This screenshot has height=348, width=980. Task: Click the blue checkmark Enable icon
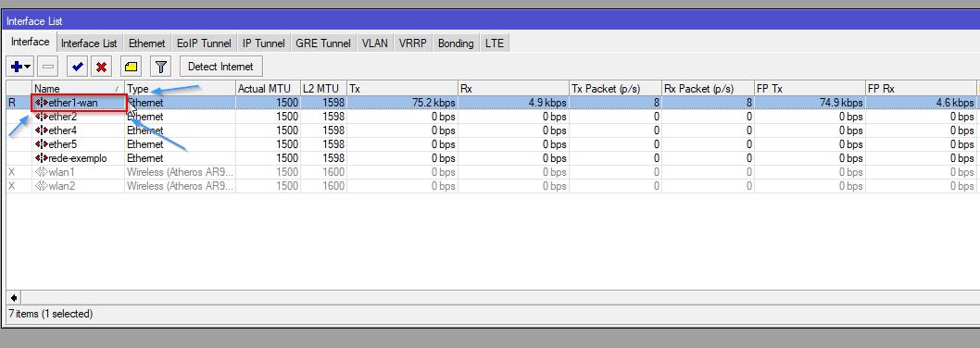point(78,67)
